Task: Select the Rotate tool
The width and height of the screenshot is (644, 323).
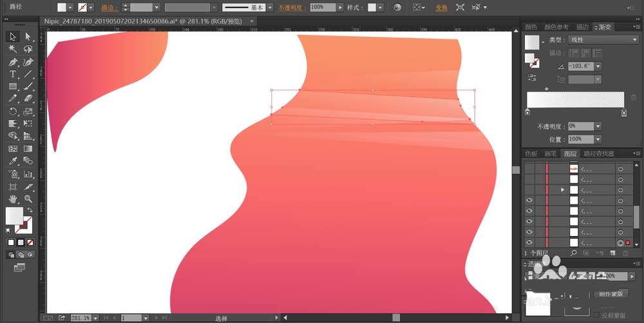Action: pyautogui.click(x=13, y=112)
